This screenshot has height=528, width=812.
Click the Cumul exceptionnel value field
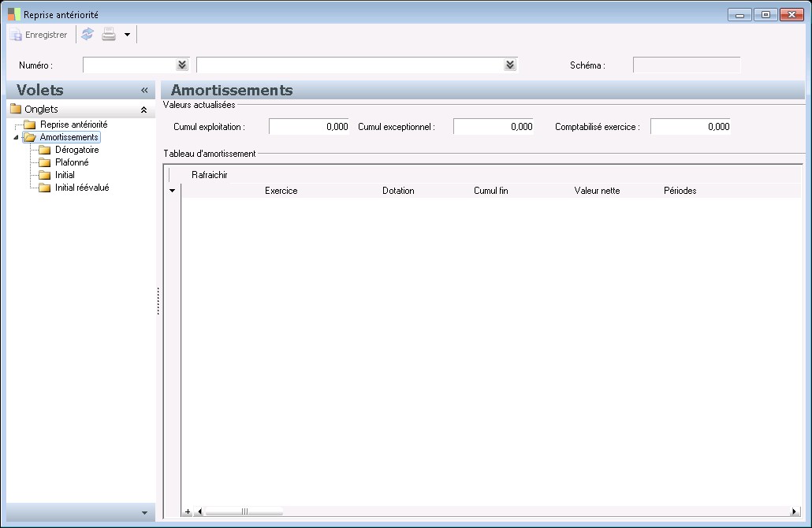pos(494,126)
